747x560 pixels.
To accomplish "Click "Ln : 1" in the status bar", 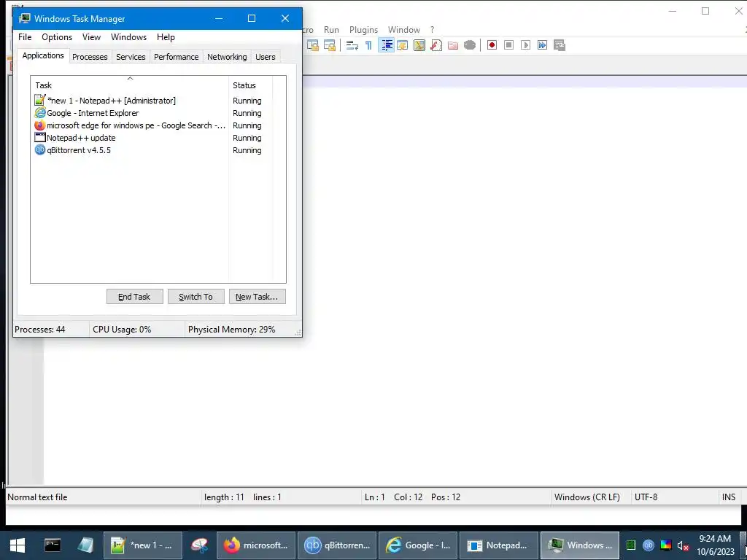I will click(374, 497).
